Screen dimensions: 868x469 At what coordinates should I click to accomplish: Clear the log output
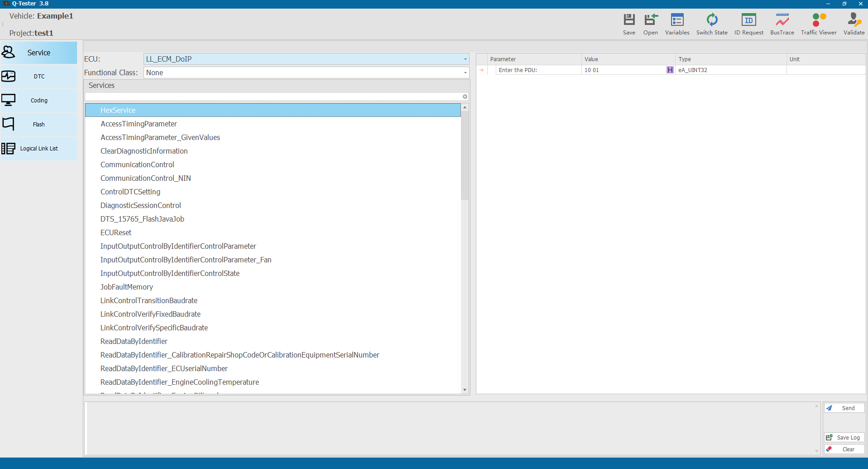tap(844, 449)
